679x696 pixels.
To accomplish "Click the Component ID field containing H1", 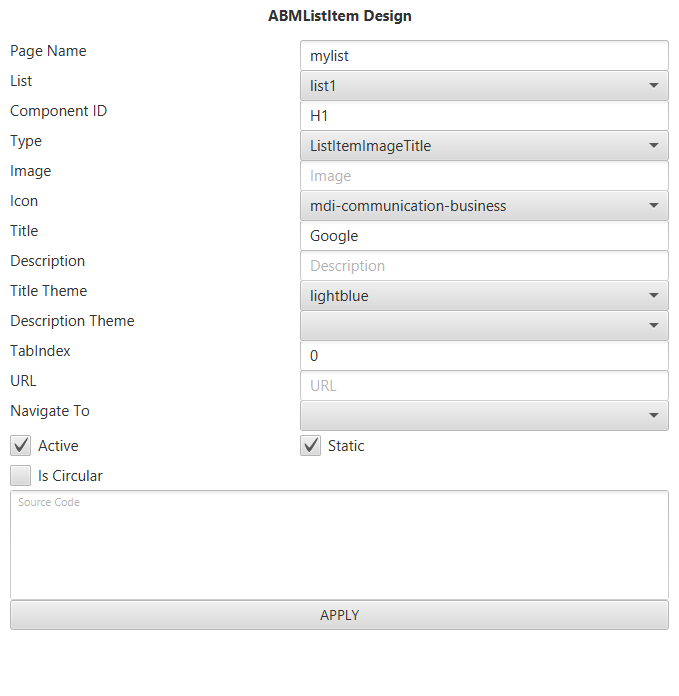I will pos(484,116).
